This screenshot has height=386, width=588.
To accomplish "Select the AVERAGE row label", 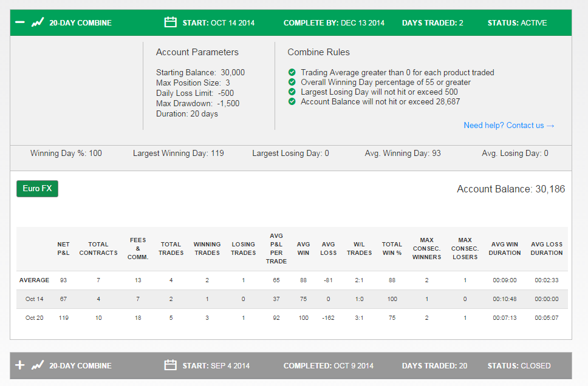I will (34, 280).
